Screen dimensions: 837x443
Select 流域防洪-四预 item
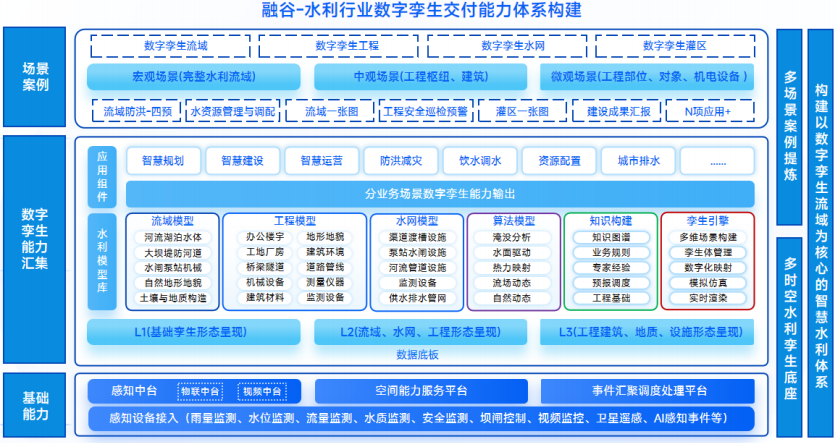(x=137, y=111)
